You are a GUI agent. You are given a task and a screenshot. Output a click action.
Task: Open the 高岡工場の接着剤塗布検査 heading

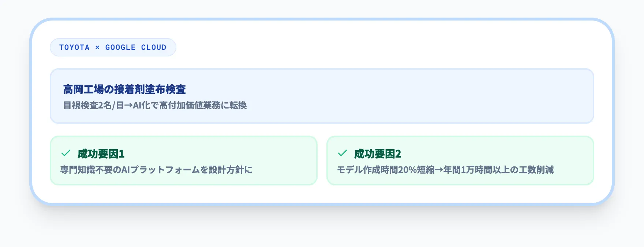click(x=124, y=89)
